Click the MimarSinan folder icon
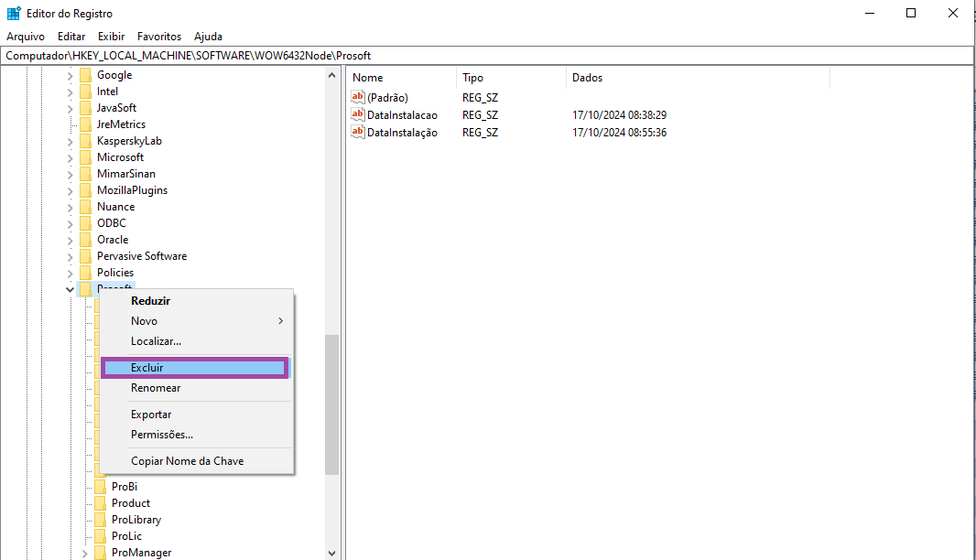The width and height of the screenshot is (976, 560). [x=85, y=174]
